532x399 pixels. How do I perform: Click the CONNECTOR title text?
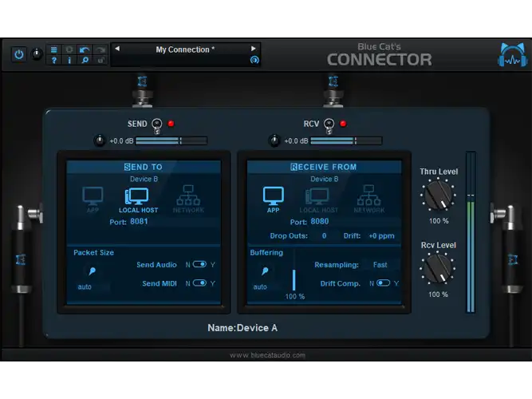380,60
